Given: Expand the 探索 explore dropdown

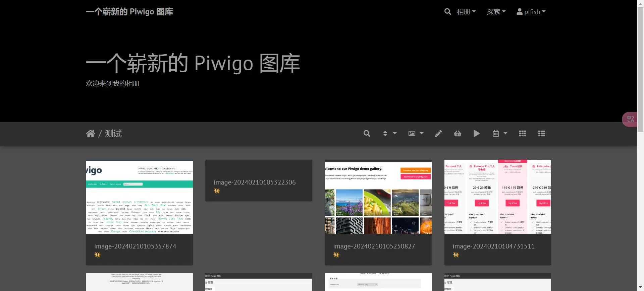Looking at the screenshot, I should [x=496, y=12].
